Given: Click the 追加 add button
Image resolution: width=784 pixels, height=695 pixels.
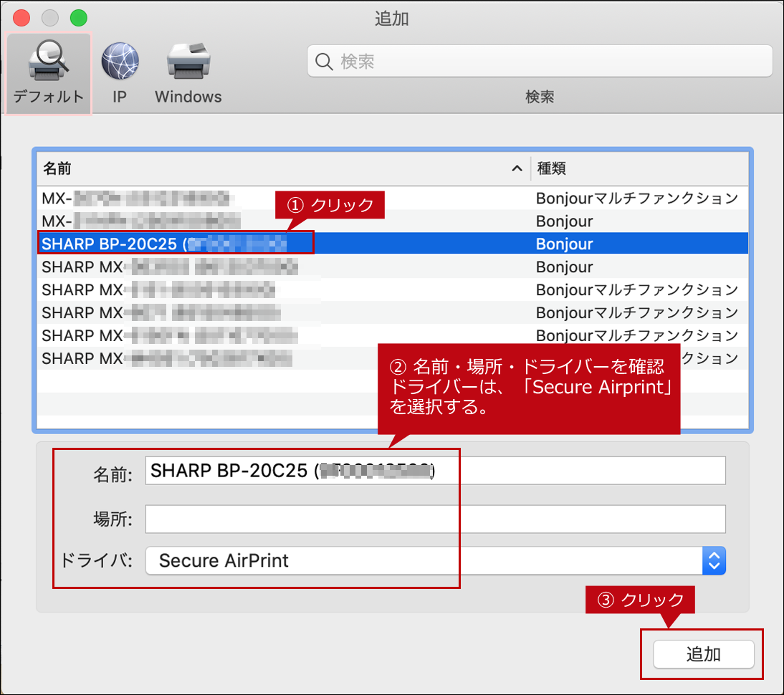Looking at the screenshot, I should [703, 654].
